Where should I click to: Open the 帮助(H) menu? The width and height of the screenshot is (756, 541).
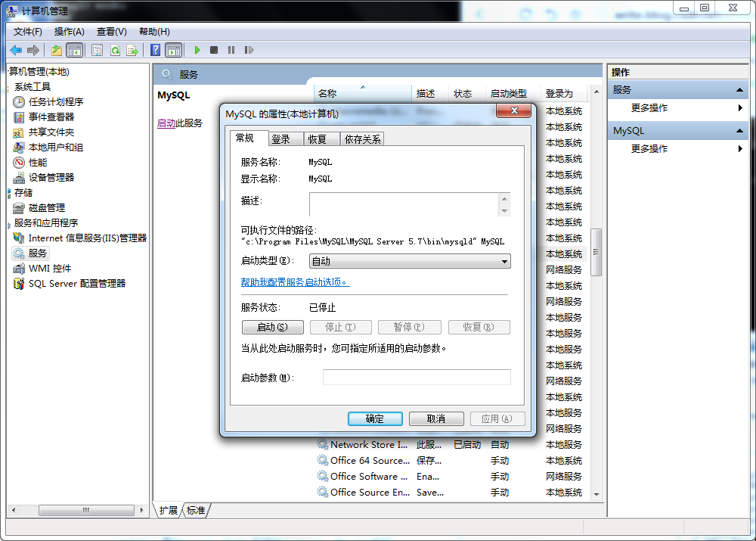[154, 32]
